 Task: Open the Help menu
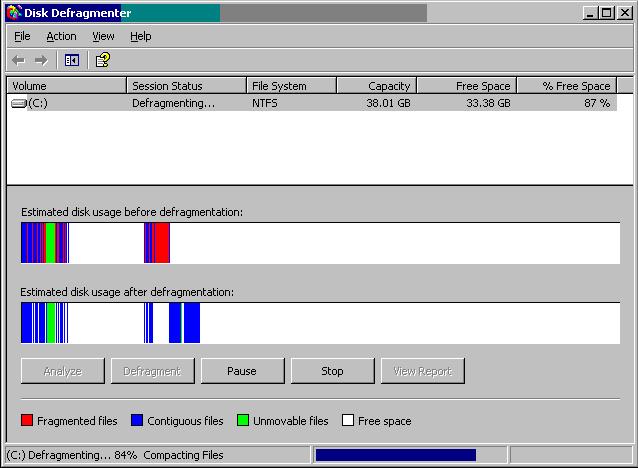(140, 36)
